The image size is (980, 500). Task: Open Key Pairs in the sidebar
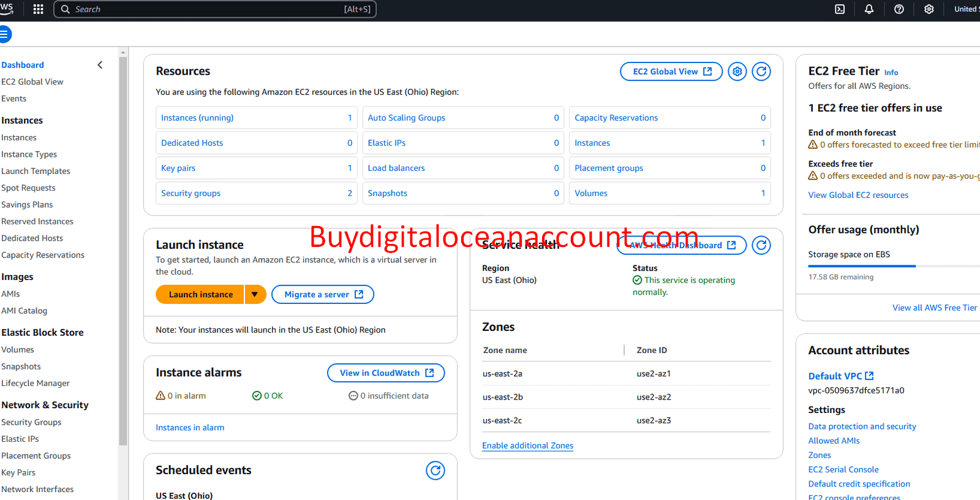pos(18,472)
